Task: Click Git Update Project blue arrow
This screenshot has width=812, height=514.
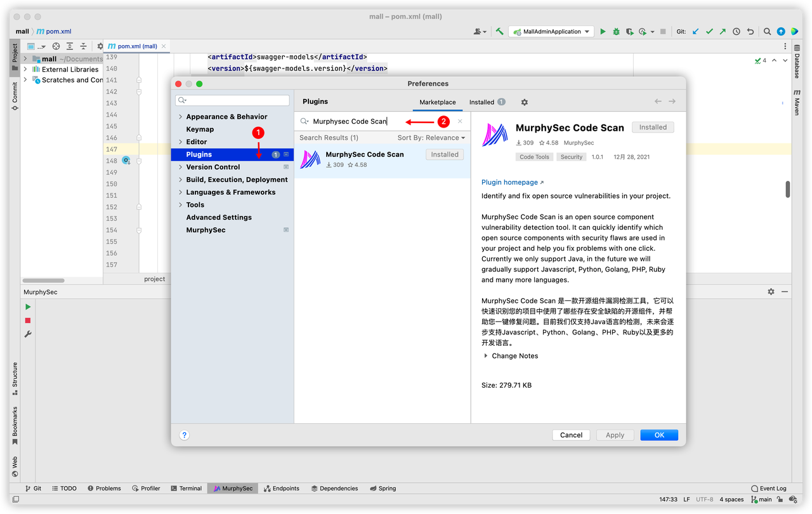Action: click(696, 31)
